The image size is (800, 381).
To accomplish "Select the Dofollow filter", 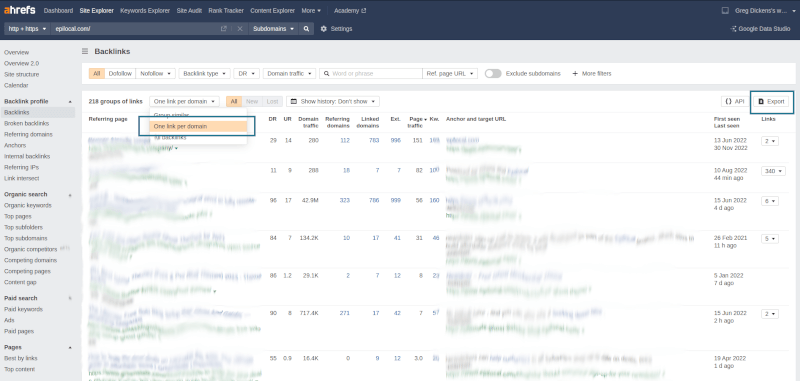I will click(120, 73).
